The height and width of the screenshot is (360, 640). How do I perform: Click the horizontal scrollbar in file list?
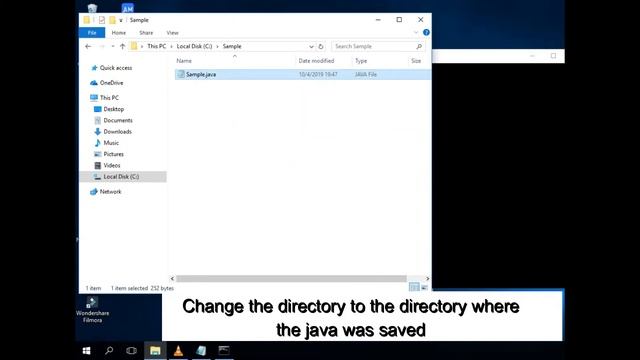(291, 279)
